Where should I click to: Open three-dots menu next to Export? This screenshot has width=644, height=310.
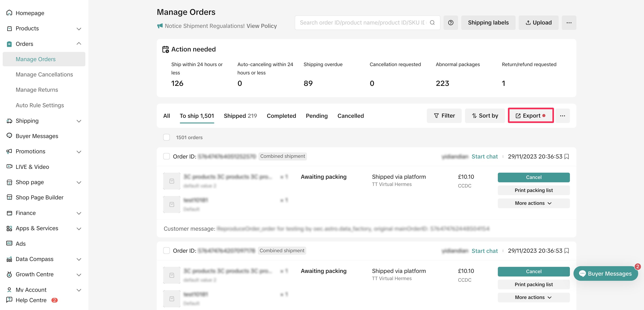562,116
